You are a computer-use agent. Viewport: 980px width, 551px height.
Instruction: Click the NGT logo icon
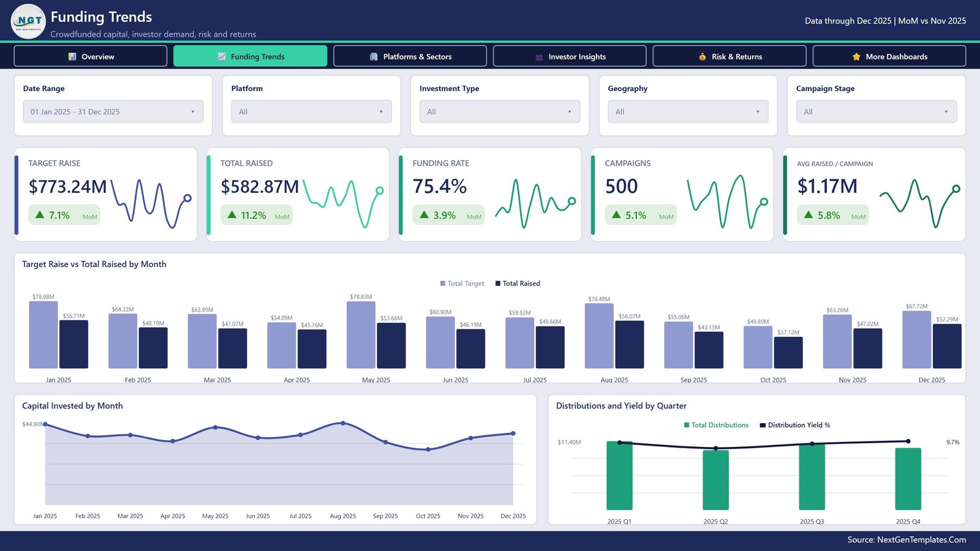pos(28,21)
